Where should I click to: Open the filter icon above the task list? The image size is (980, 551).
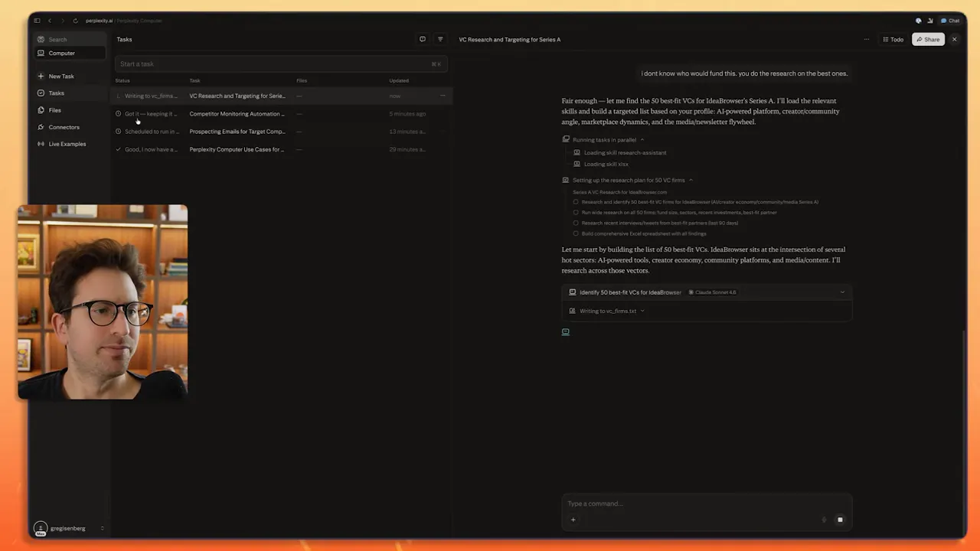click(440, 39)
